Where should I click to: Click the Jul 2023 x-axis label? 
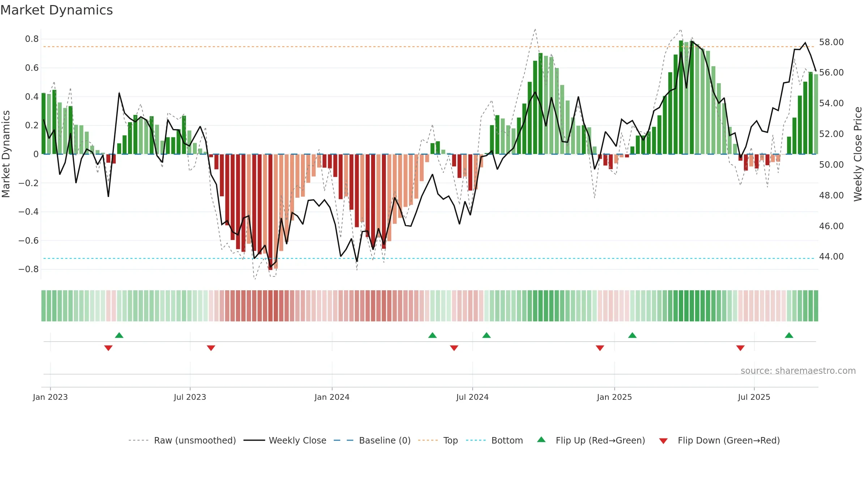(190, 397)
